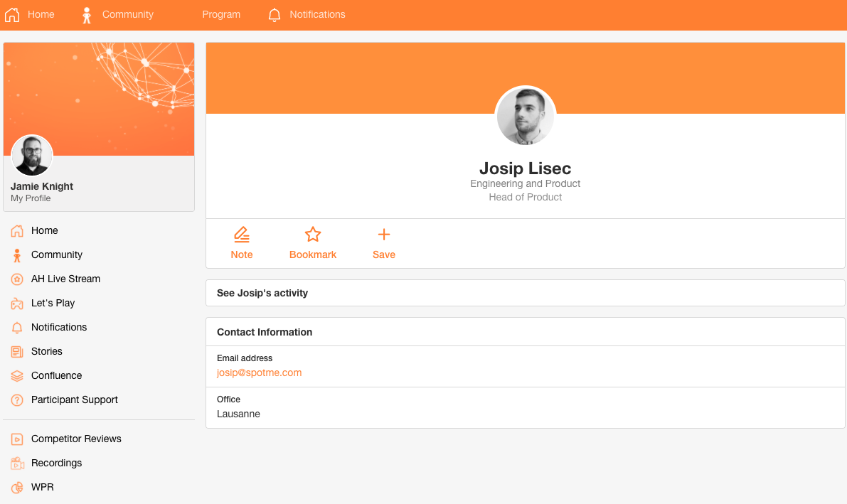Viewport: 847px width, 504px height.
Task: Open the Program section in the top bar
Action: tap(221, 14)
